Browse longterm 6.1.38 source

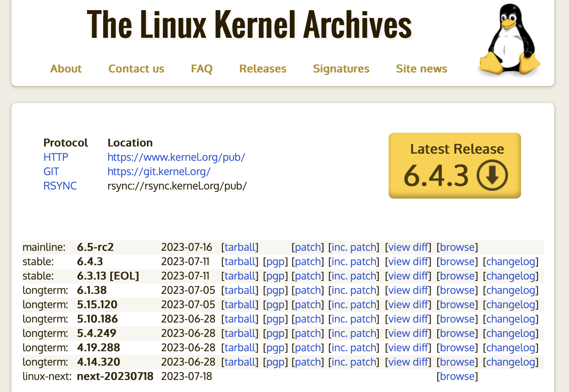tap(457, 290)
